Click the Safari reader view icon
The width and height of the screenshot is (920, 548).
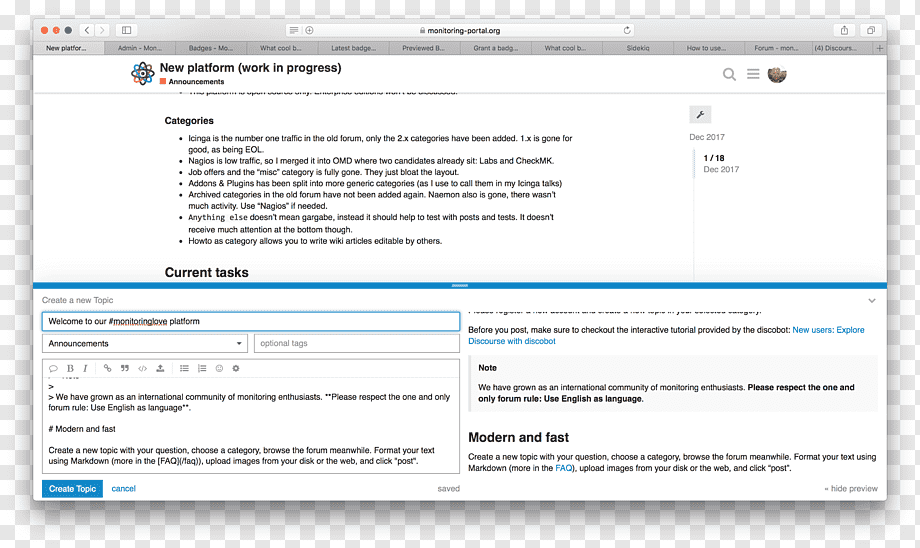coord(294,30)
